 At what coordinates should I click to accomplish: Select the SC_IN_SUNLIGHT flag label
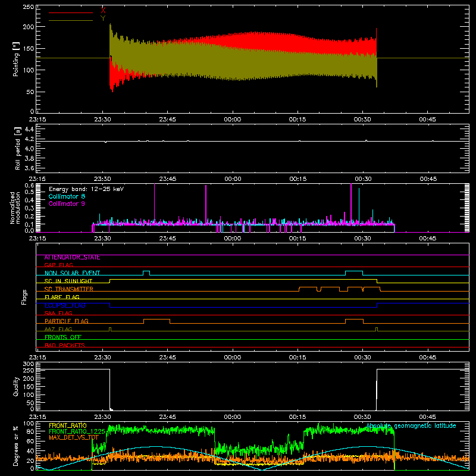coord(68,281)
